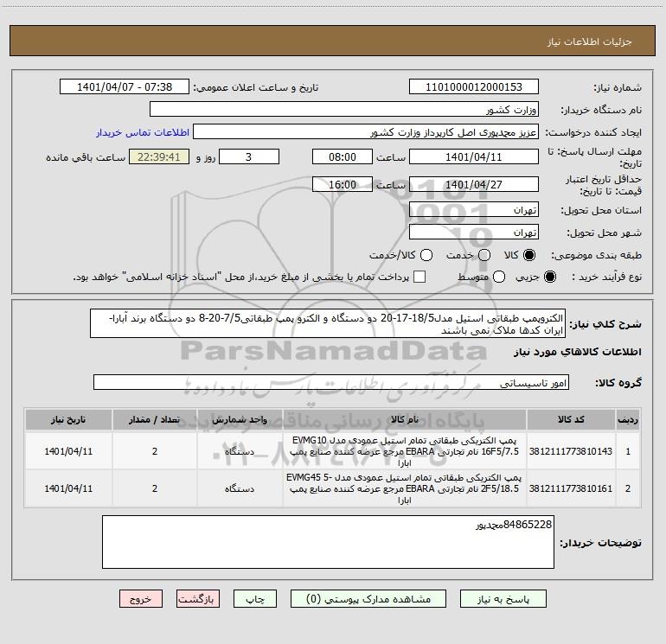Viewport: 666px width, 644px height.
Task: Click the کد کالا column header
Action: (571, 420)
